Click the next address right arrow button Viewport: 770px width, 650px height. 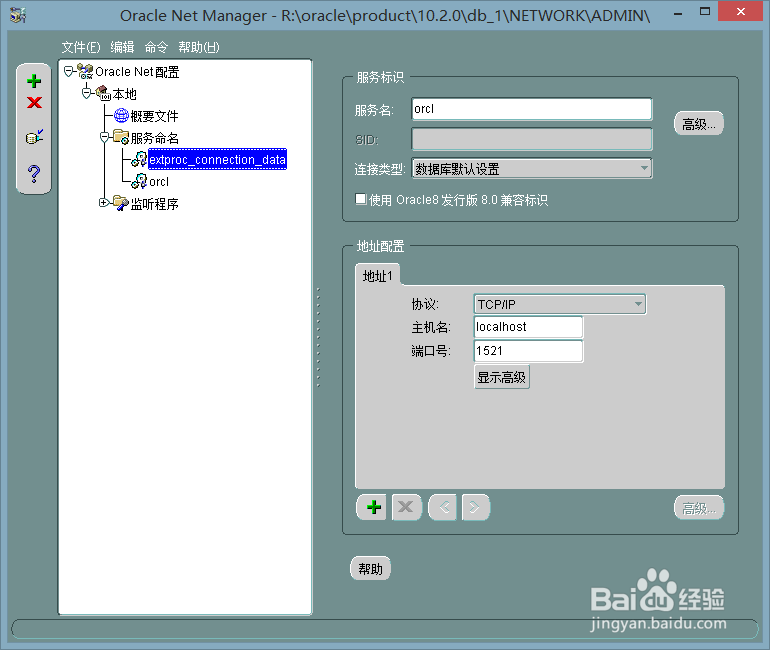point(475,507)
